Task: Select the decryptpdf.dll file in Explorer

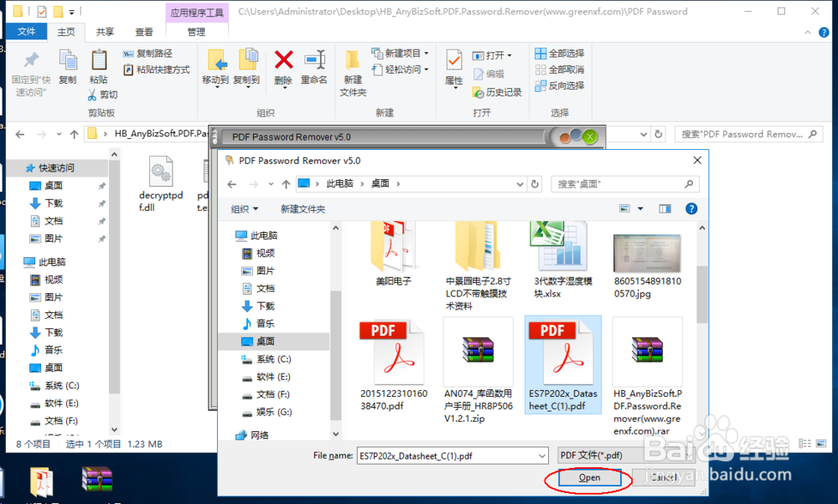Action: [x=161, y=183]
